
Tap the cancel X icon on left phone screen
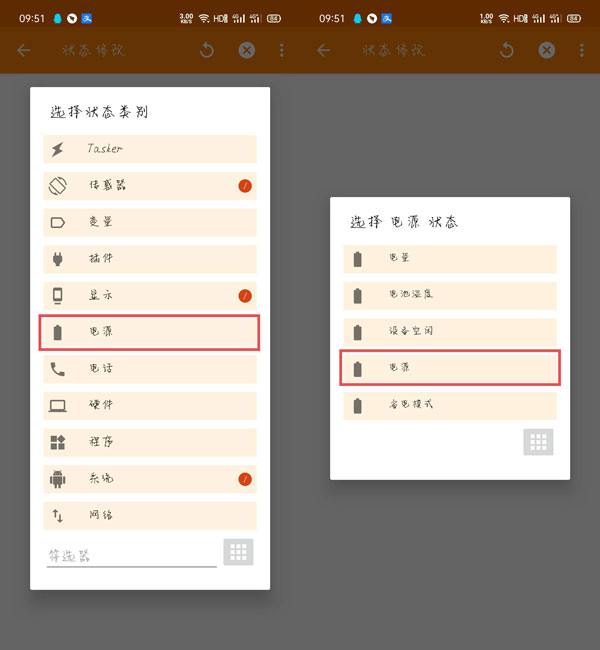tap(247, 51)
